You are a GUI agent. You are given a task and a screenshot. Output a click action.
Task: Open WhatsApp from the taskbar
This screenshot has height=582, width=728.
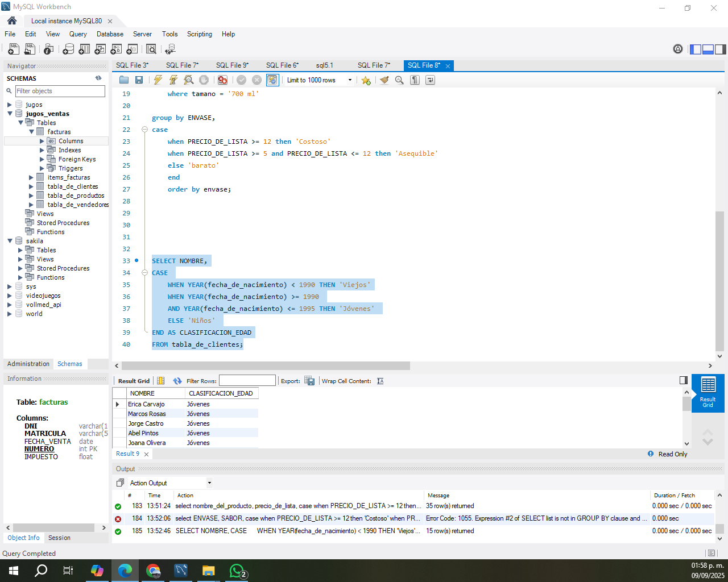237,570
